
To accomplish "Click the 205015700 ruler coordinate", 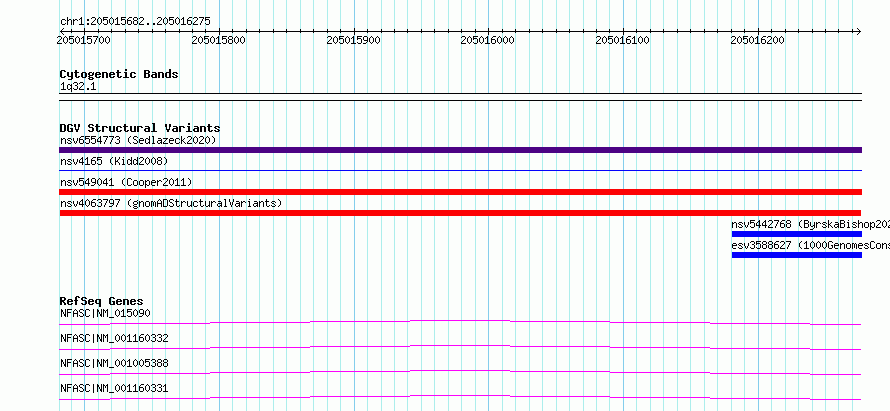I will (84, 40).
